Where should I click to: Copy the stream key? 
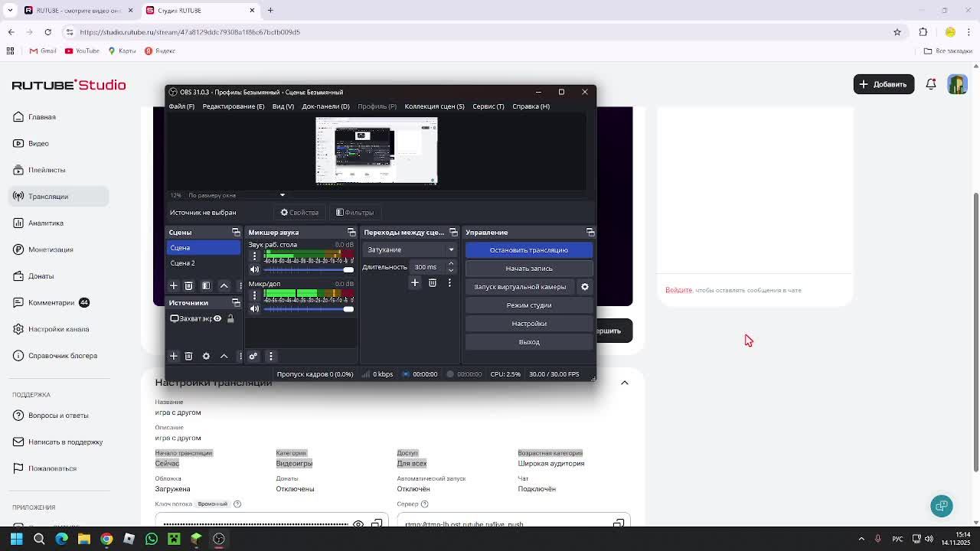[x=377, y=523]
